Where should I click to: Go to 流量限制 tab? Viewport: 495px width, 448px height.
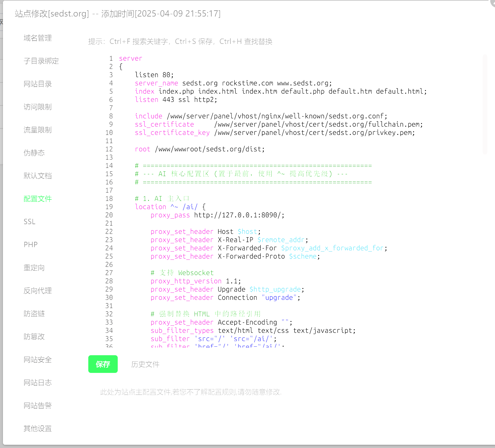coord(38,130)
